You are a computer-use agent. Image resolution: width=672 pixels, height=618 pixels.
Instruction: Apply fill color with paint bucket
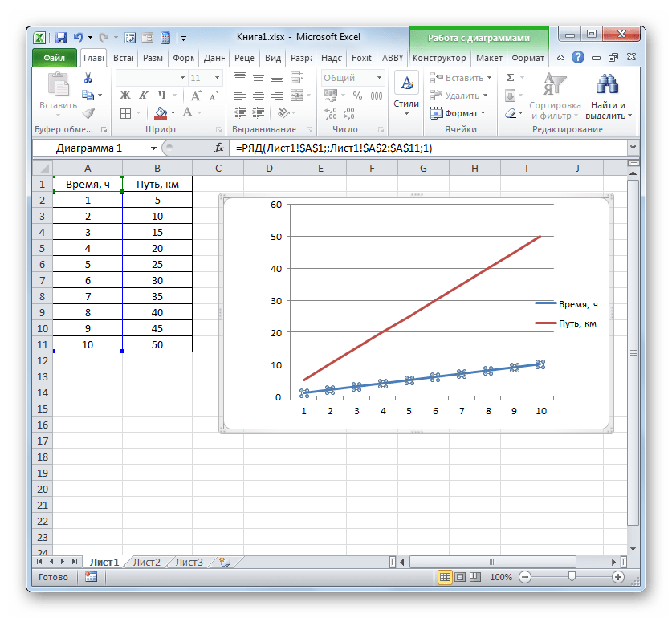point(161,113)
